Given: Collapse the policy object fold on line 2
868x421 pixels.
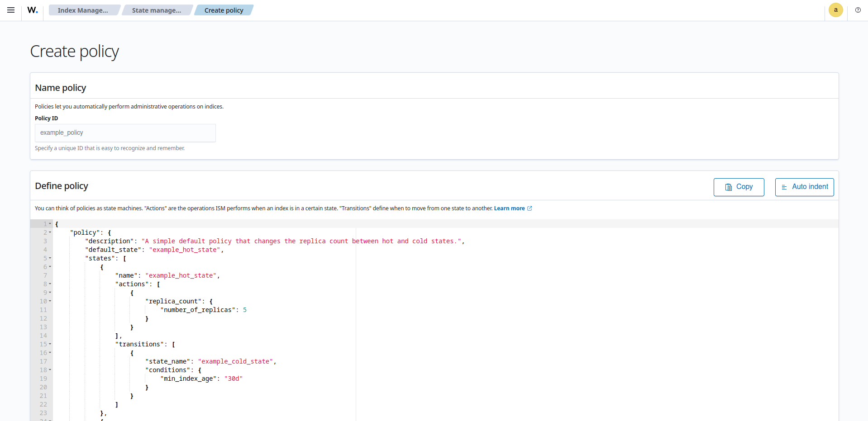Looking at the screenshot, I should (x=50, y=232).
